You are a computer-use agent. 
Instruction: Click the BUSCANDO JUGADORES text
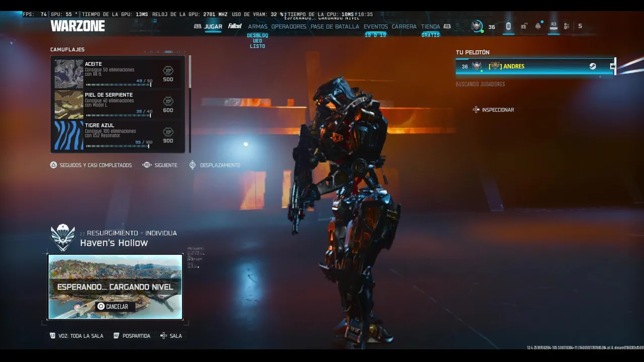(x=480, y=84)
